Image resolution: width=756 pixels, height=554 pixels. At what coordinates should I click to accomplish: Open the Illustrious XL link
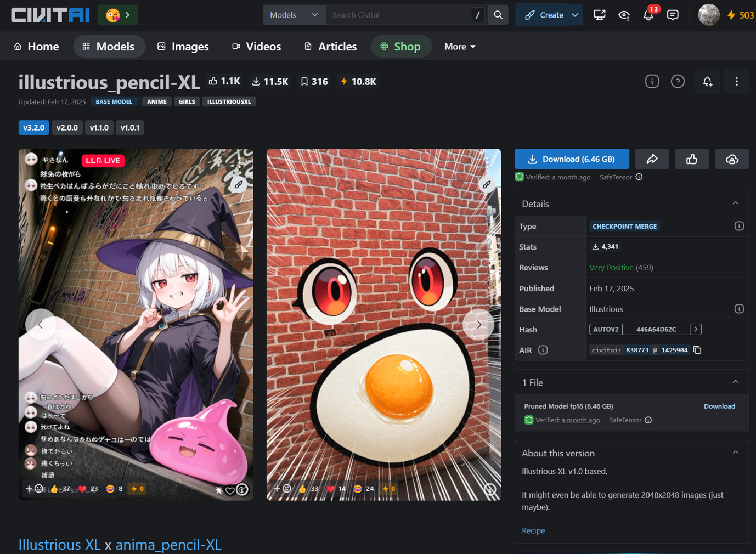click(x=59, y=544)
